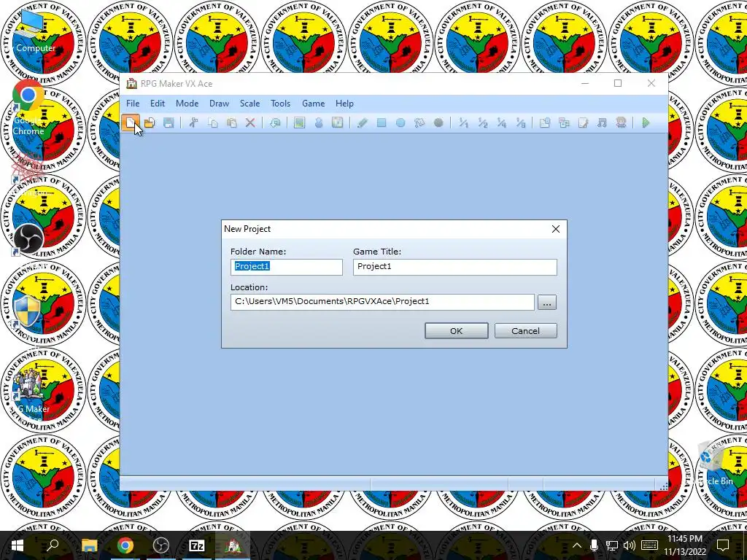
Task: Show hidden system tray icons
Action: click(x=576, y=545)
